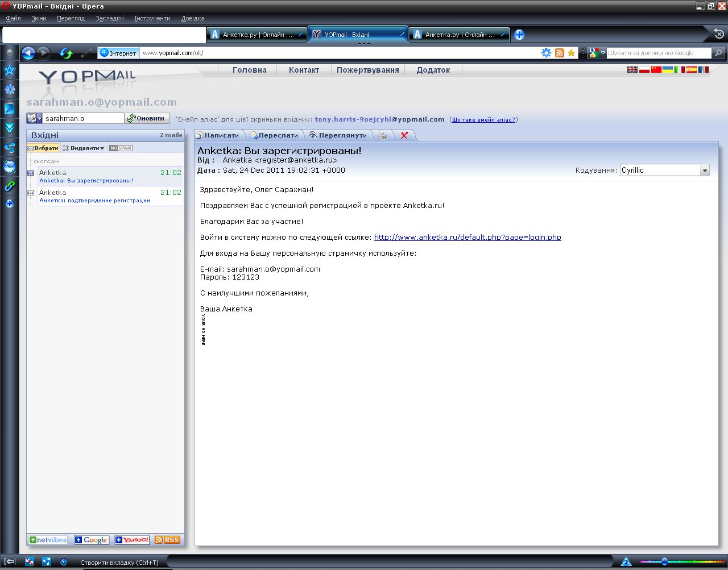Switch language via the Chinese flag
Image resolution: width=728 pixels, height=570 pixels.
tap(656, 70)
